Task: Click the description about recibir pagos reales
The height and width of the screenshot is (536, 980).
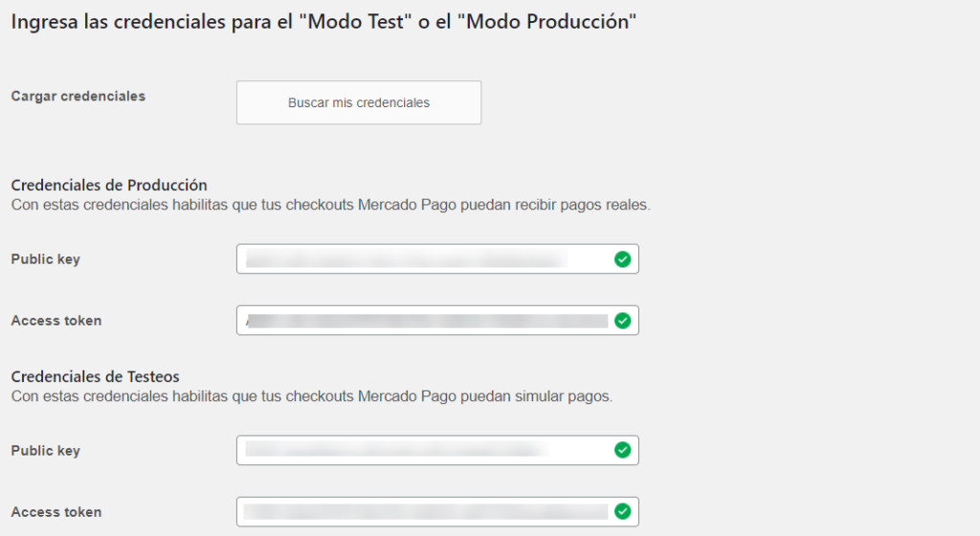Action: 330,205
